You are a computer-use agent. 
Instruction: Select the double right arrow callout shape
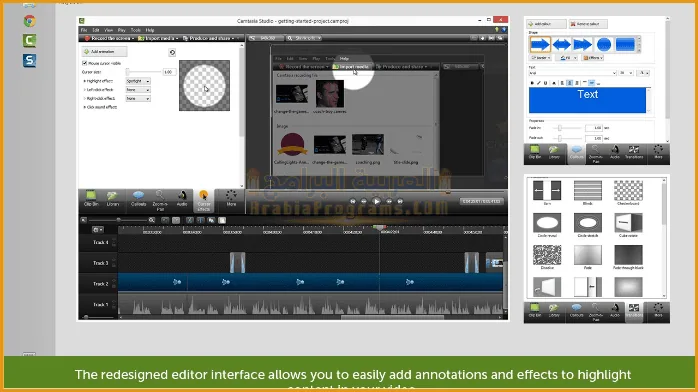pos(582,44)
